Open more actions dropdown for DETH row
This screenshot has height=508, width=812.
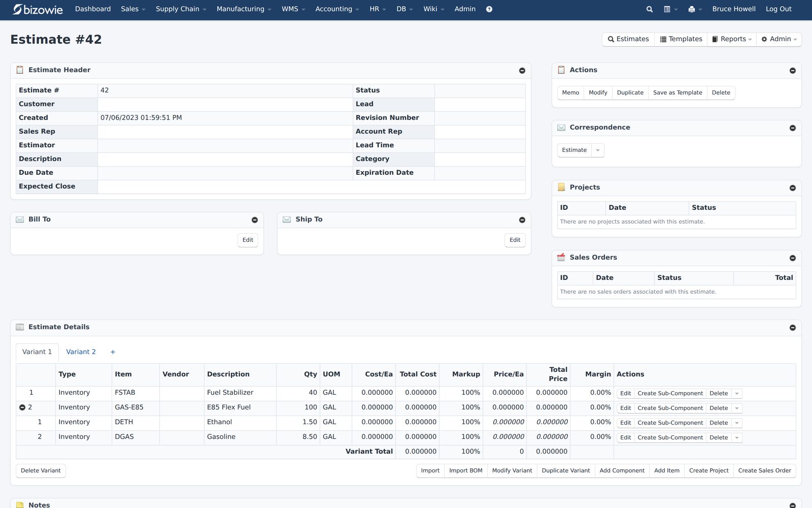coord(737,423)
